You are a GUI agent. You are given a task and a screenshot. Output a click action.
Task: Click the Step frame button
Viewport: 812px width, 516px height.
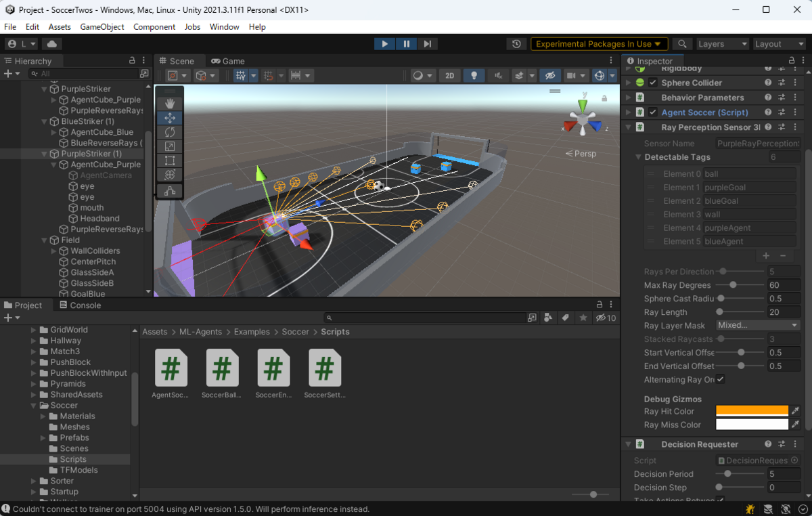tap(427, 44)
